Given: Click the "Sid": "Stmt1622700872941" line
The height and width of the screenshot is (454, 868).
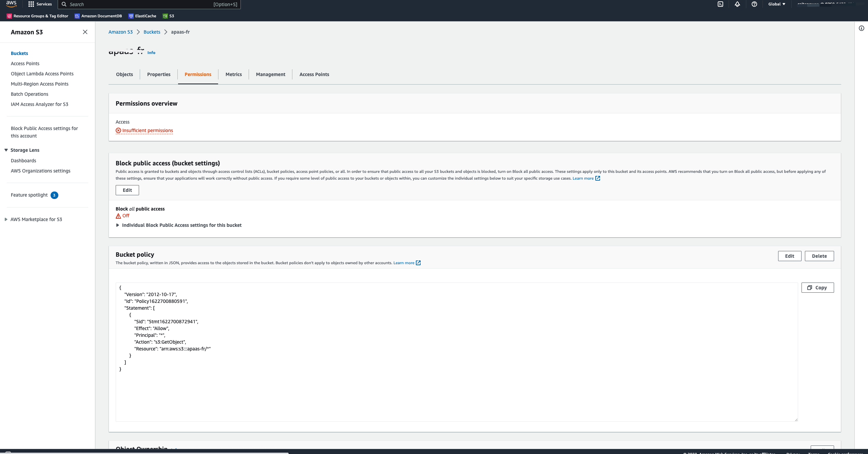Looking at the screenshot, I should [166, 322].
